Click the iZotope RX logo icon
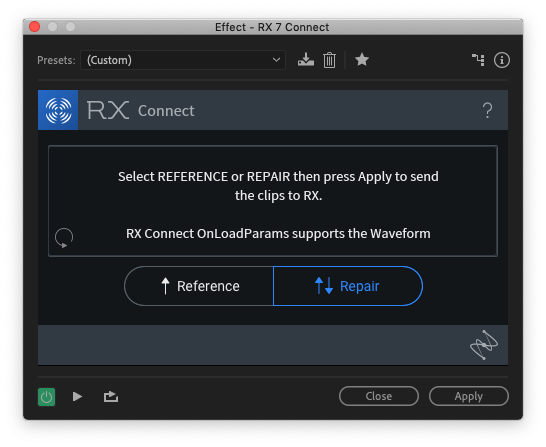Viewport: 546px width, 447px height. 58,110
